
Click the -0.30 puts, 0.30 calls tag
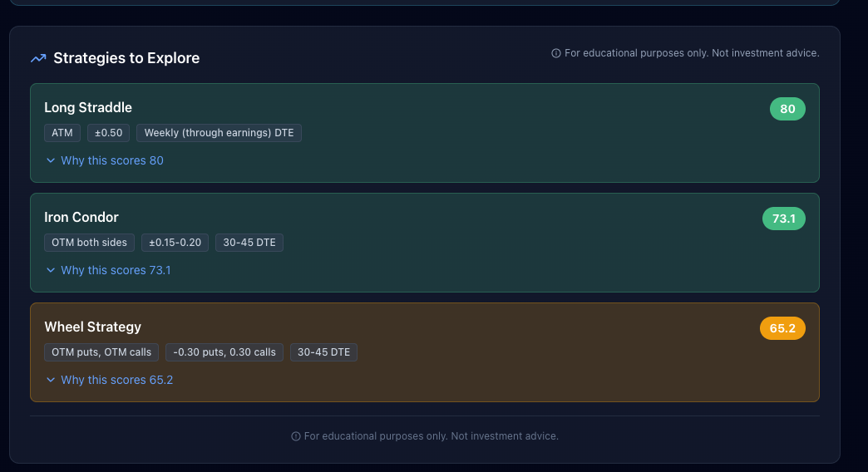[224, 352]
